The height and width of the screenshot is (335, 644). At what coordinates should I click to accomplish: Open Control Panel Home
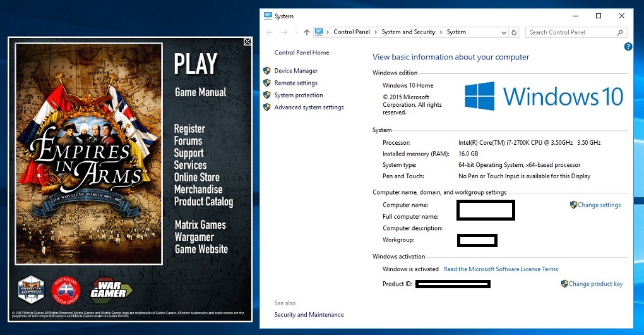coord(302,52)
